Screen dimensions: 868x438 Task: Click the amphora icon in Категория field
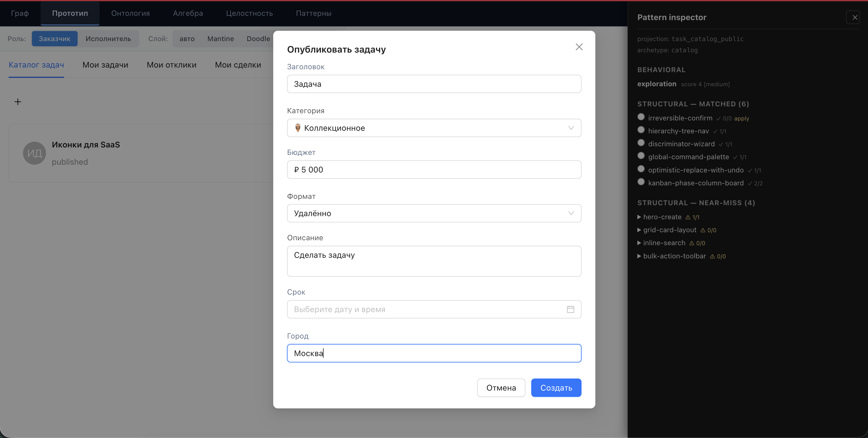point(298,128)
